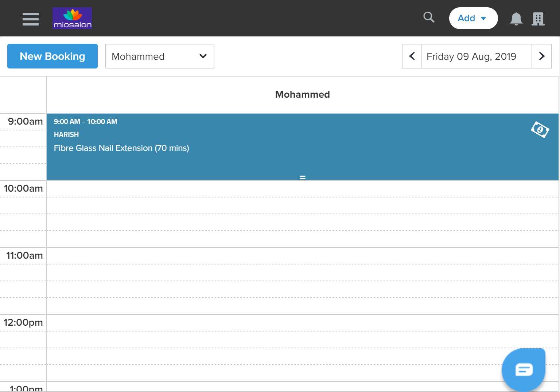Go to next day arrow
This screenshot has height=392, width=560.
[x=542, y=56]
